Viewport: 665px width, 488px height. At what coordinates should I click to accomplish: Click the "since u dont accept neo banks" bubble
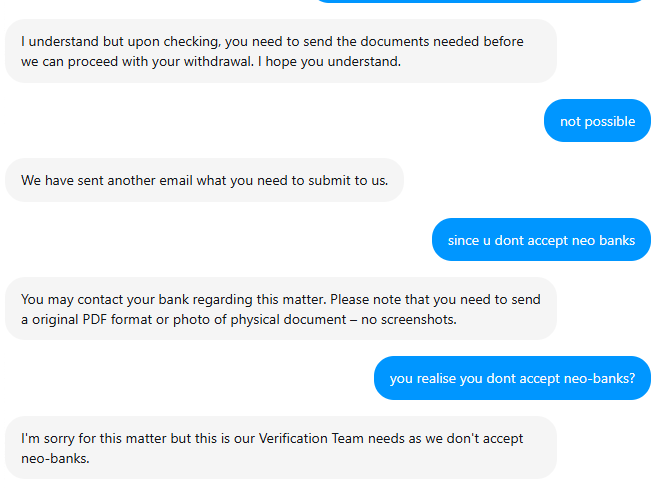541,240
